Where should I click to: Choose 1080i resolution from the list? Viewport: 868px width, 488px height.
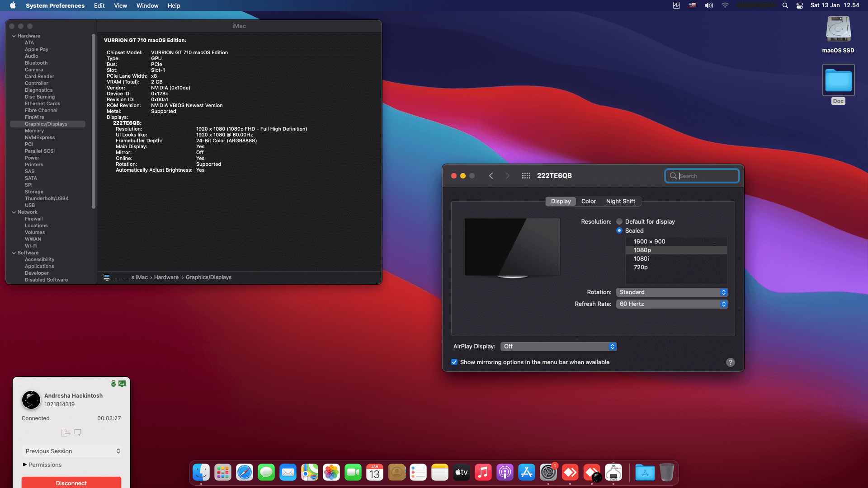point(676,258)
